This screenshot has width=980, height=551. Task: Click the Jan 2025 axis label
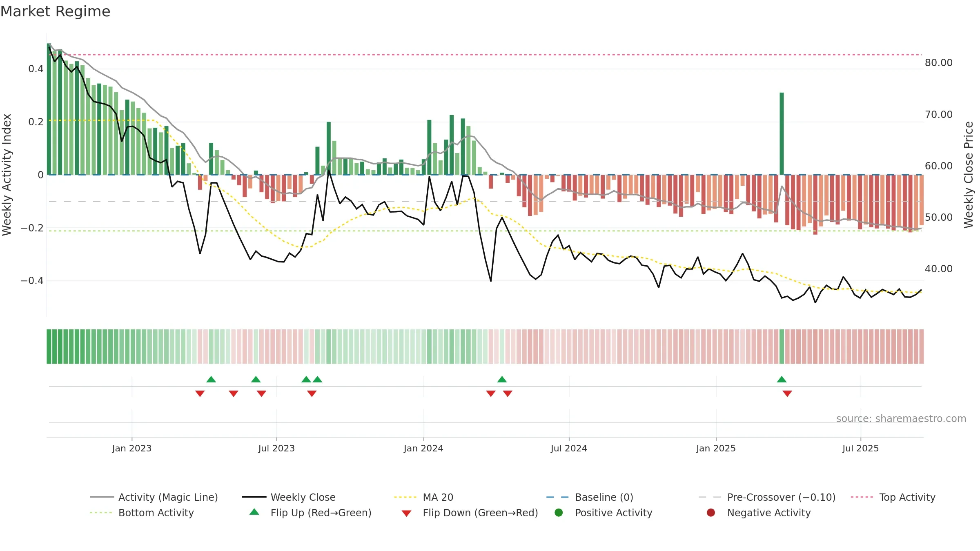tap(716, 448)
